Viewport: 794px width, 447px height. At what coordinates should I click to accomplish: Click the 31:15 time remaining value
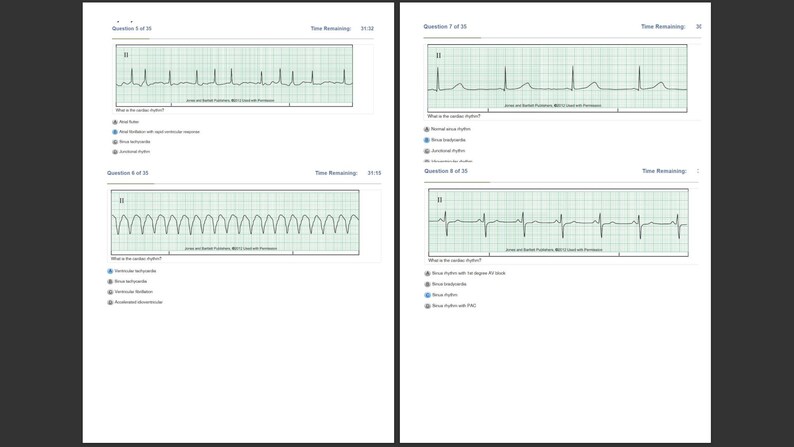pyautogui.click(x=374, y=173)
